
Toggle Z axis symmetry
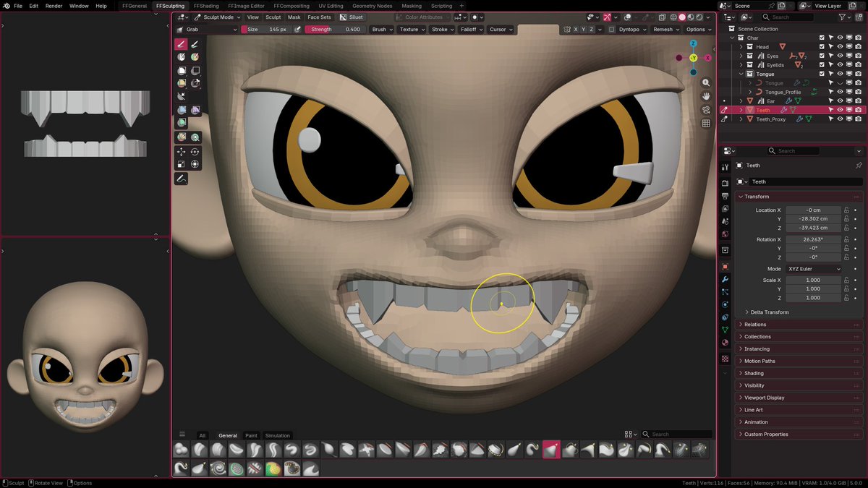tap(592, 30)
